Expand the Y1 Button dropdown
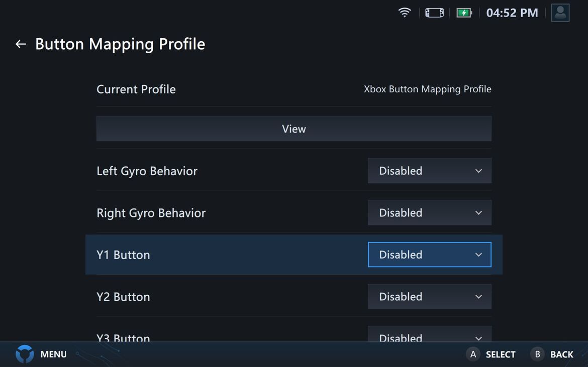This screenshot has width=588, height=367. tap(429, 255)
